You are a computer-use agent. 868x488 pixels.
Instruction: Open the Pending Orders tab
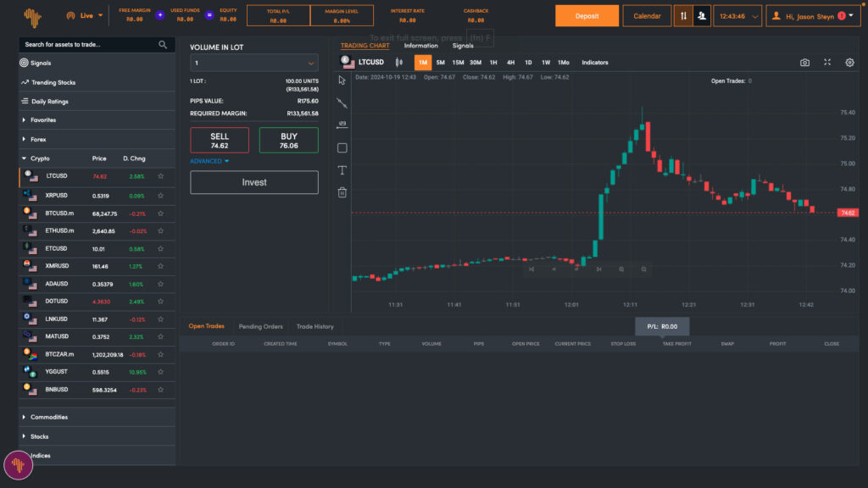[x=260, y=325]
